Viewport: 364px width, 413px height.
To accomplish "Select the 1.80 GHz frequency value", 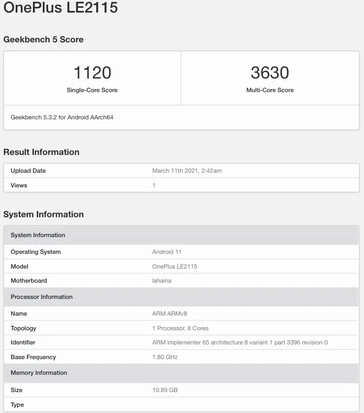I will pos(165,357).
